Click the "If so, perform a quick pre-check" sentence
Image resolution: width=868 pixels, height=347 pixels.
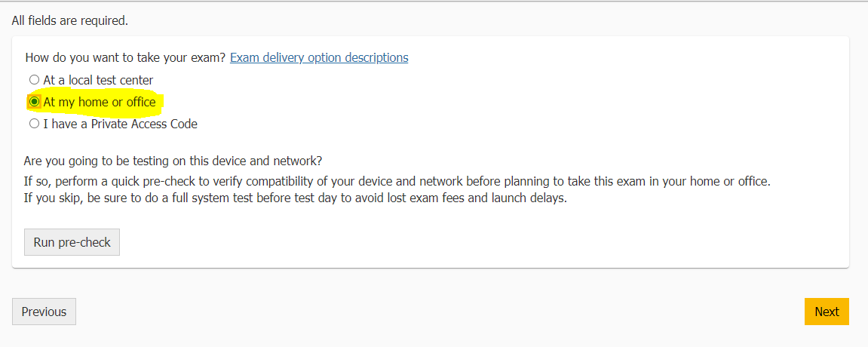[397, 181]
